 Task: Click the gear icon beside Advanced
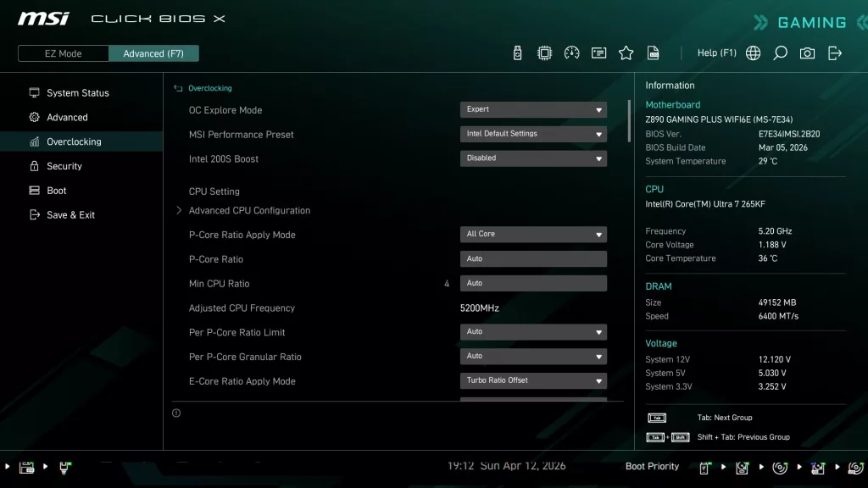(x=34, y=117)
